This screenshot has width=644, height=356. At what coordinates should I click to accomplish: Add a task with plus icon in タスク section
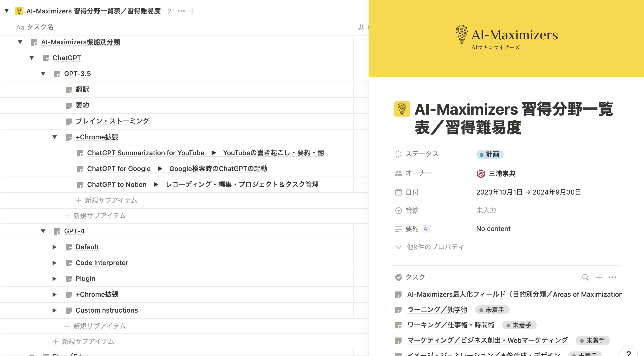click(x=599, y=277)
